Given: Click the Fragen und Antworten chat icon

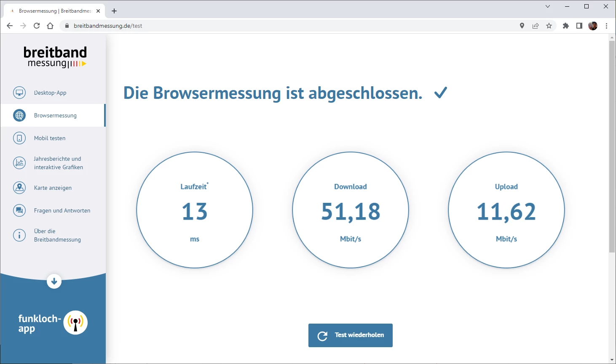Looking at the screenshot, I should (x=19, y=210).
